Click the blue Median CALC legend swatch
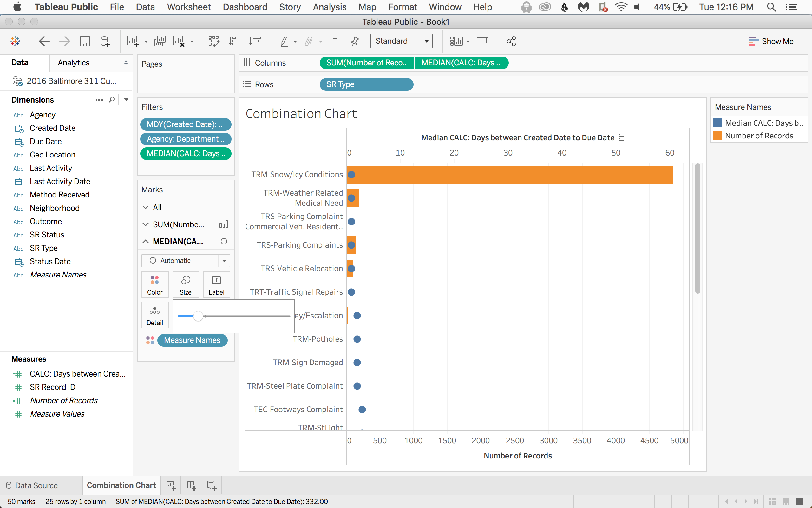The height and width of the screenshot is (508, 812). pyautogui.click(x=717, y=123)
